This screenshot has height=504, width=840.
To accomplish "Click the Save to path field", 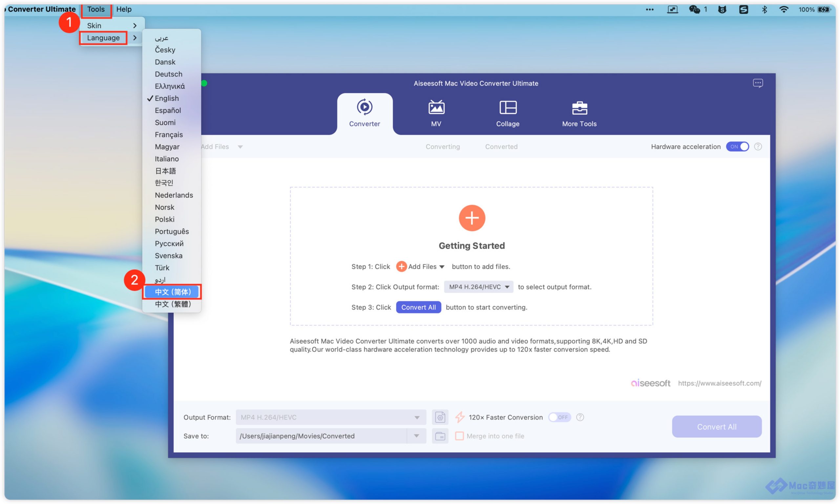I will (321, 436).
